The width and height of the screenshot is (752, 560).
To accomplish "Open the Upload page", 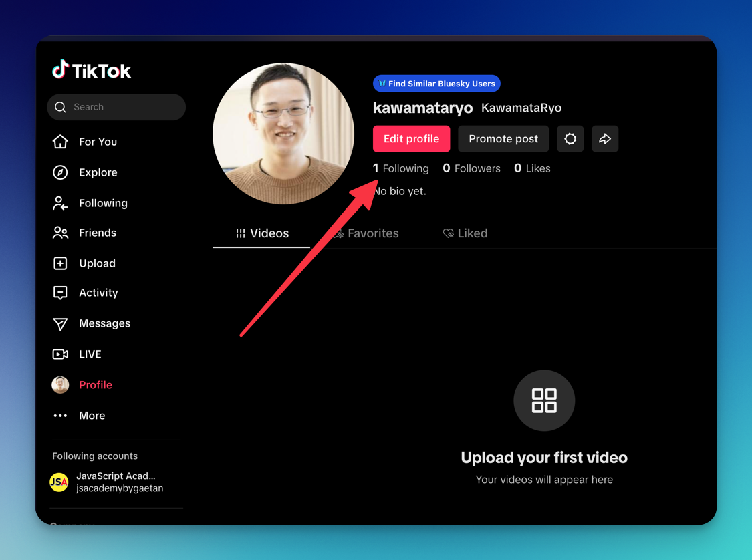I will [96, 263].
